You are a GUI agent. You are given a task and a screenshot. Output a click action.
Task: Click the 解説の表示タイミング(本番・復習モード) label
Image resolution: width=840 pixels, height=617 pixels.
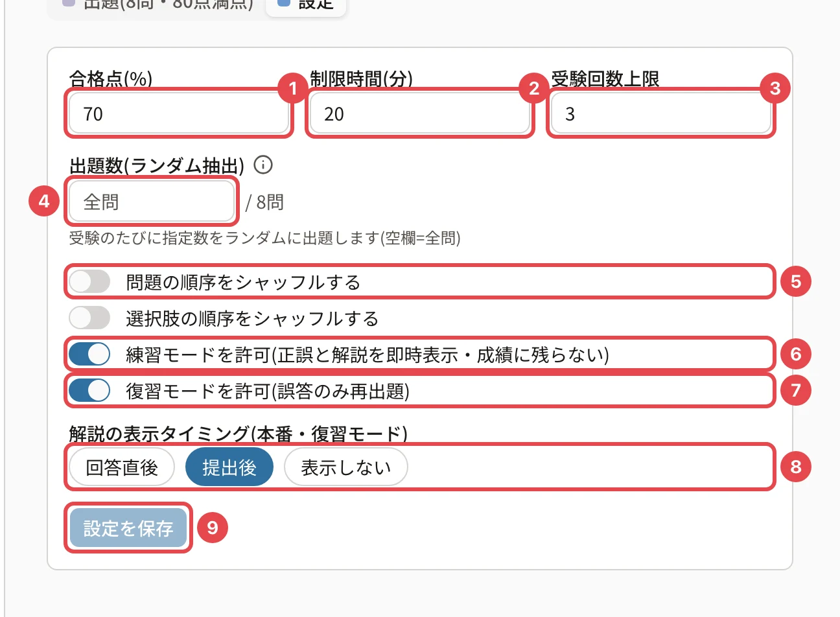coord(238,434)
